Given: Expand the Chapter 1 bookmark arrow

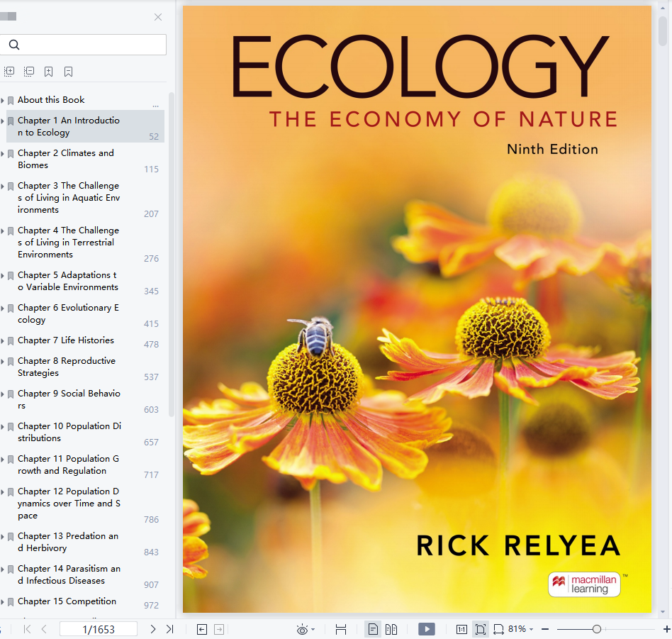Looking at the screenshot, I should point(3,121).
